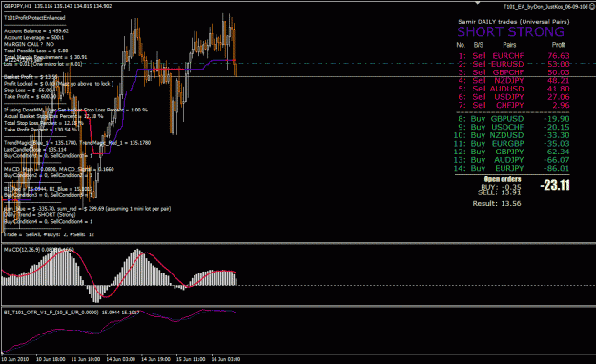Click the SHORT STRONG purple headline
This screenshot has width=596, height=364.
coord(510,31)
